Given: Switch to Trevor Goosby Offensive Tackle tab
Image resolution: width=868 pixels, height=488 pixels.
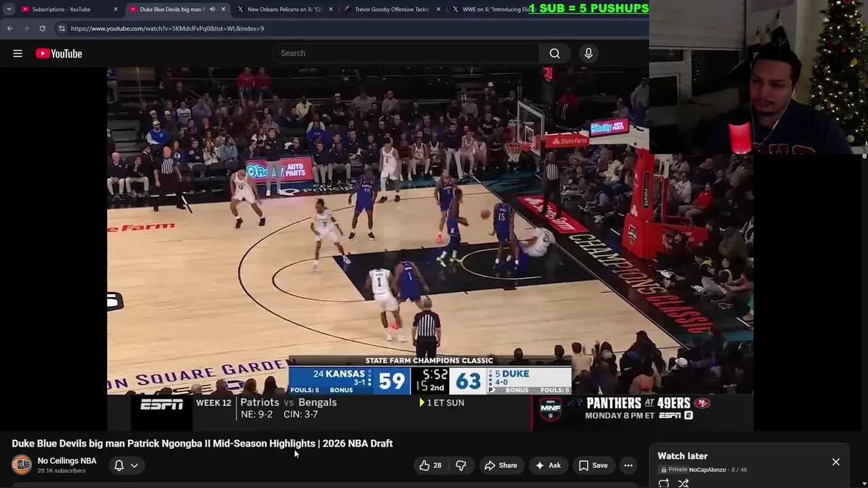Looking at the screenshot, I should [x=392, y=9].
